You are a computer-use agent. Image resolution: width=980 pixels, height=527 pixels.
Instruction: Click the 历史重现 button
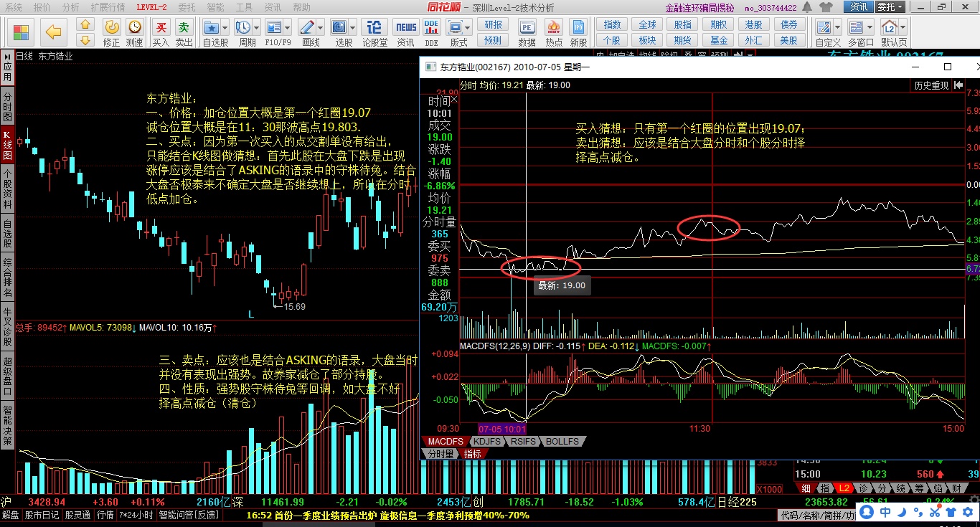931,85
